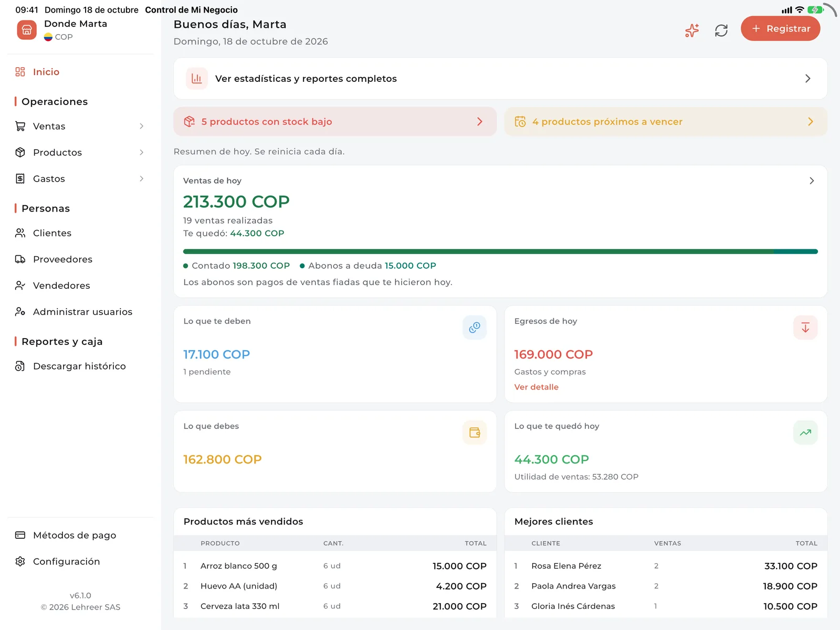Image resolution: width=840 pixels, height=630 pixels.
Task: Click the wallet icon in Lo que debes
Action: click(x=475, y=432)
